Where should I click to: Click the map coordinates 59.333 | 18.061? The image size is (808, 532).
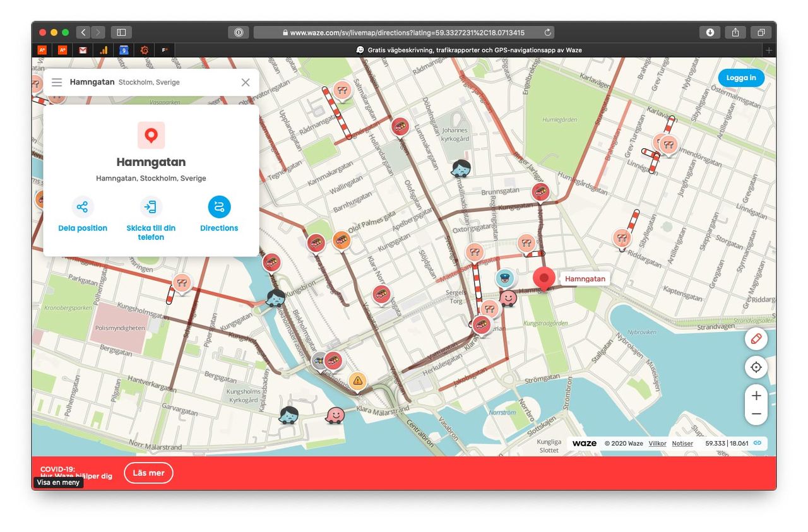[x=727, y=444]
